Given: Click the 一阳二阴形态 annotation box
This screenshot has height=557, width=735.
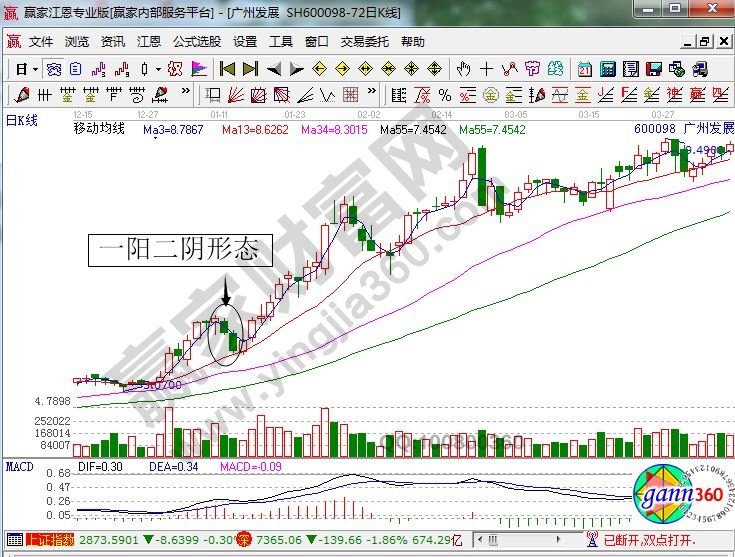Looking at the screenshot, I should [x=180, y=249].
